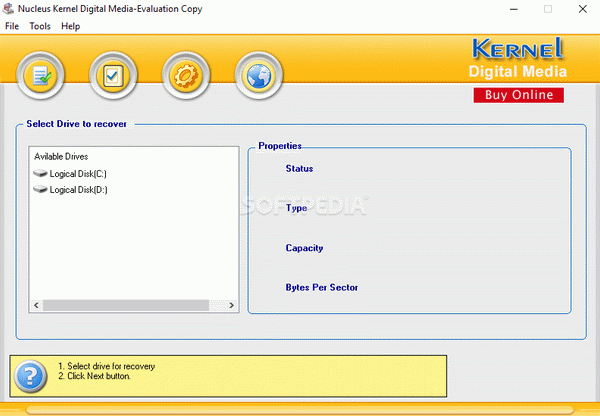
Task: Click the red Buy Online button
Action: [x=518, y=95]
